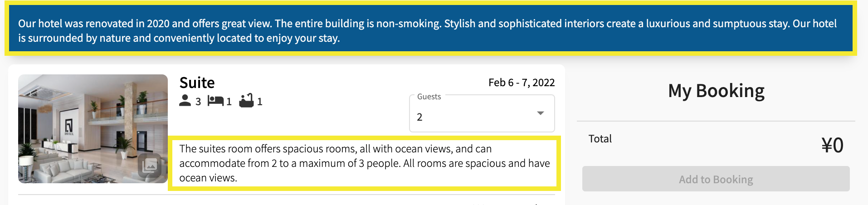This screenshot has width=868, height=205.
Task: Open the photo gallery icon on suite image
Action: click(150, 166)
